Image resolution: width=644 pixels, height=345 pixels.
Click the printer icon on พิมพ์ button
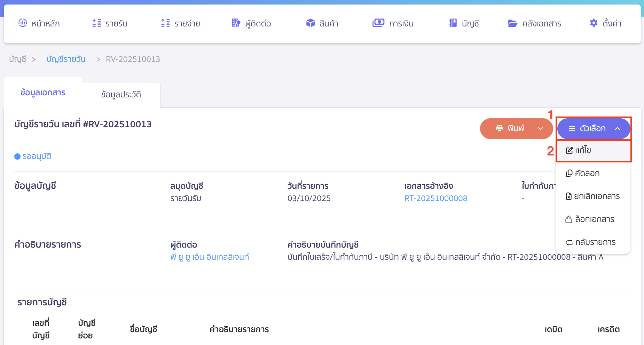tap(500, 128)
